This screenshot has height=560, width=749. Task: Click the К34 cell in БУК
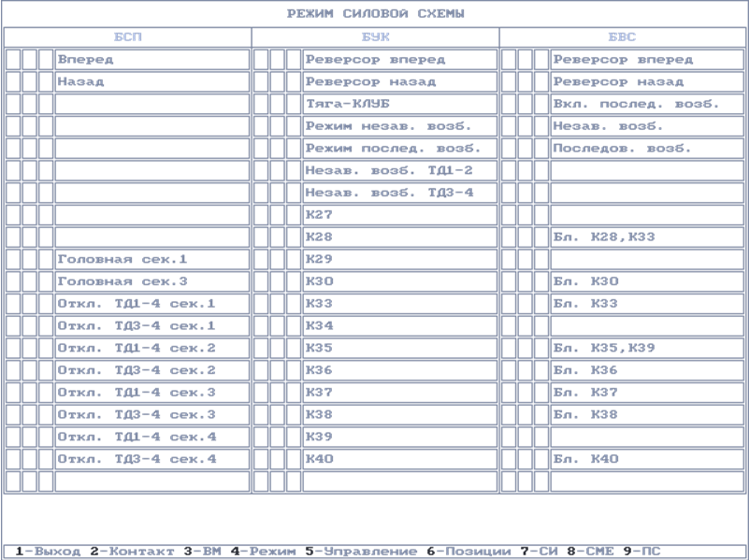tap(400, 325)
